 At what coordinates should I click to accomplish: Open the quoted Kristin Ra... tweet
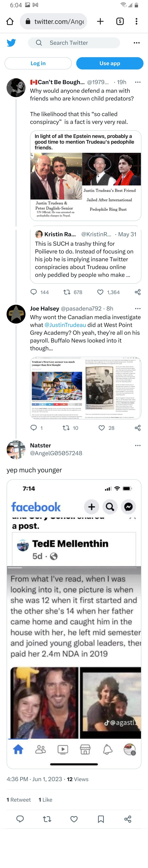(86, 256)
